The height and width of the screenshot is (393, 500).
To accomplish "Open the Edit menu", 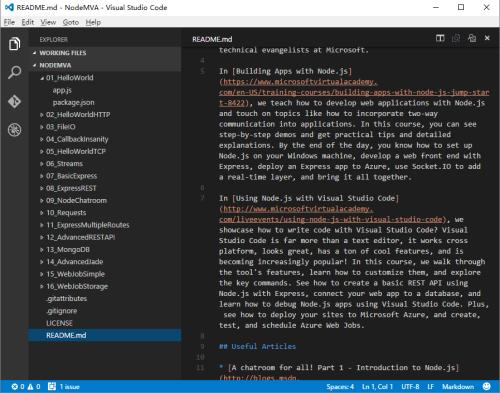I will tap(28, 22).
